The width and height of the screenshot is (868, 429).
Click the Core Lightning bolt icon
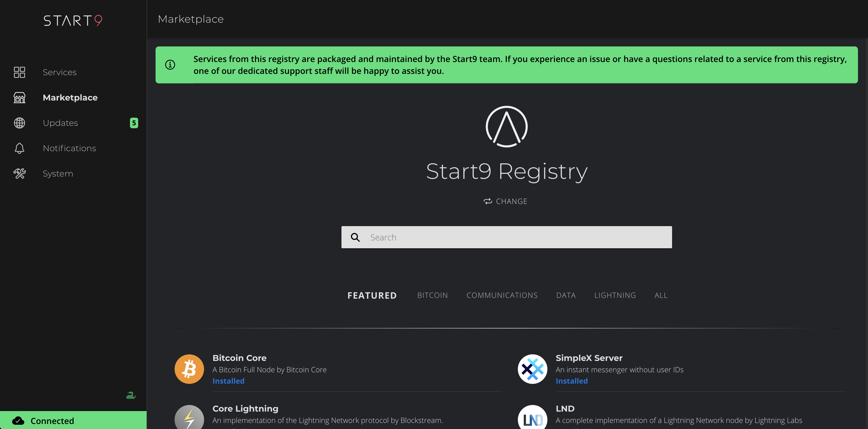(189, 419)
